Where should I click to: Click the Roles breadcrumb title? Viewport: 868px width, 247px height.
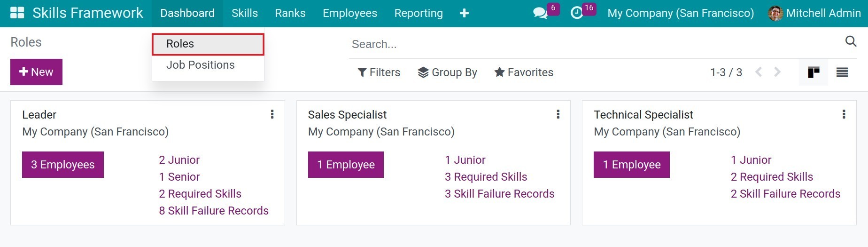click(x=26, y=42)
